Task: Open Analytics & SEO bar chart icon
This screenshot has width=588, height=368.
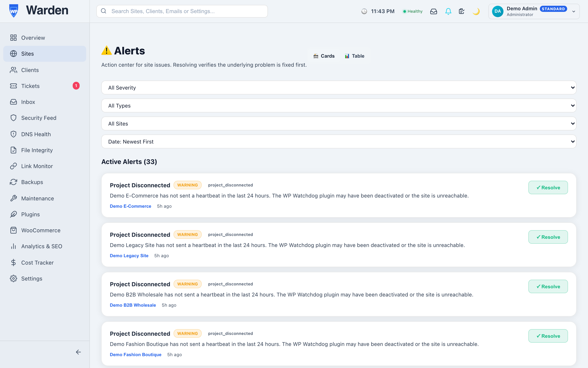Action: pos(13,246)
